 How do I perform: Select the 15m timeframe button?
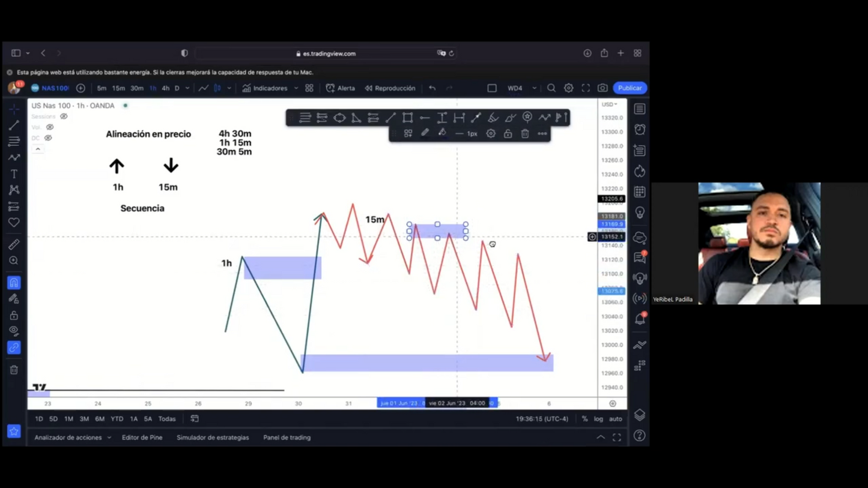[118, 88]
